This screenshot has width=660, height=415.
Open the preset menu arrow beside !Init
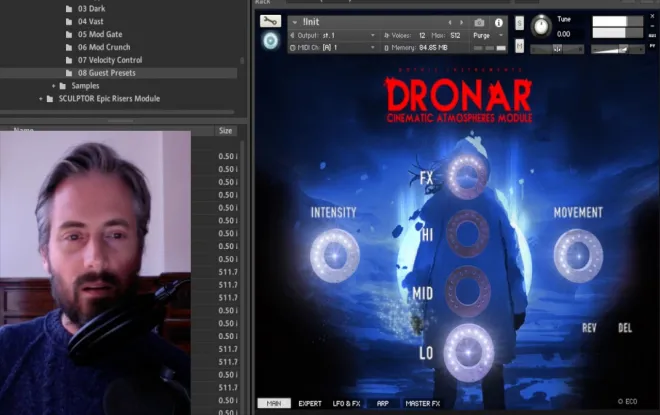point(295,22)
